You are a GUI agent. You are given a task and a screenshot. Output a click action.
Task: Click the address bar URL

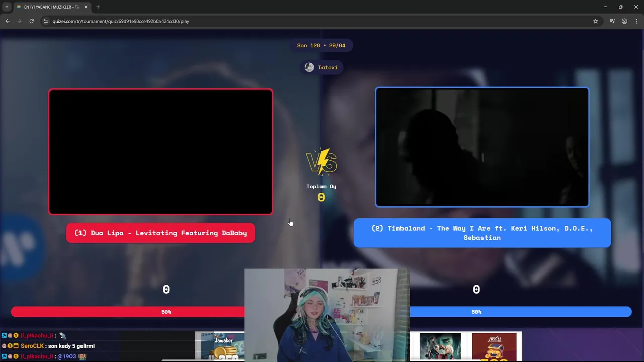(121, 21)
